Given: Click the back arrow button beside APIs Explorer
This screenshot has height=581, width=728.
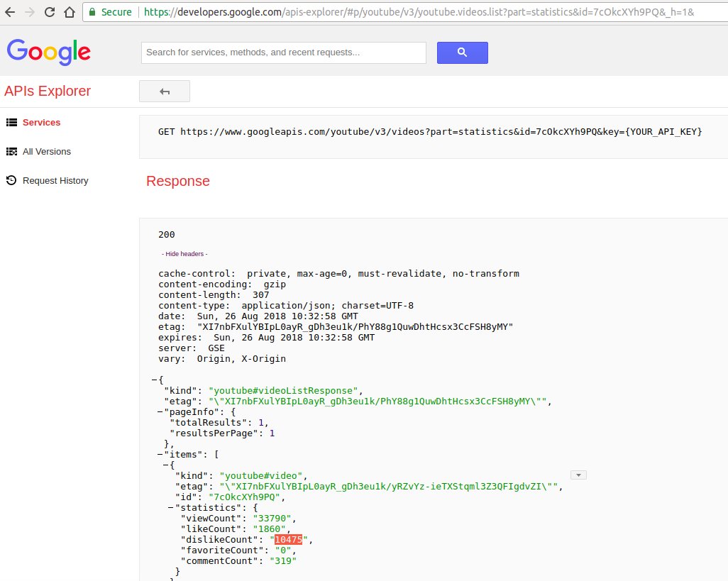Looking at the screenshot, I should tap(165, 92).
